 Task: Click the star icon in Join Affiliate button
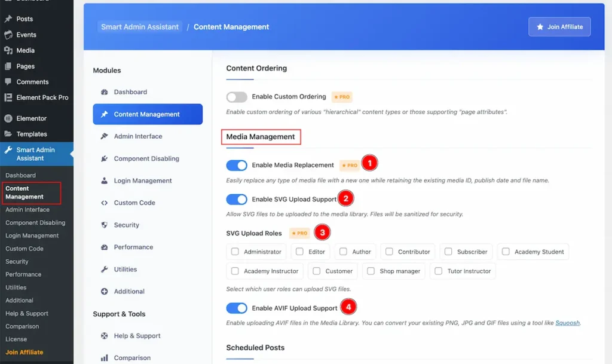(x=540, y=26)
